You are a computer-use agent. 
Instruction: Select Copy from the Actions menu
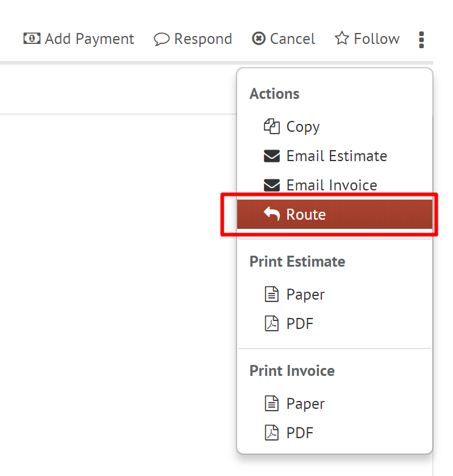point(303,126)
